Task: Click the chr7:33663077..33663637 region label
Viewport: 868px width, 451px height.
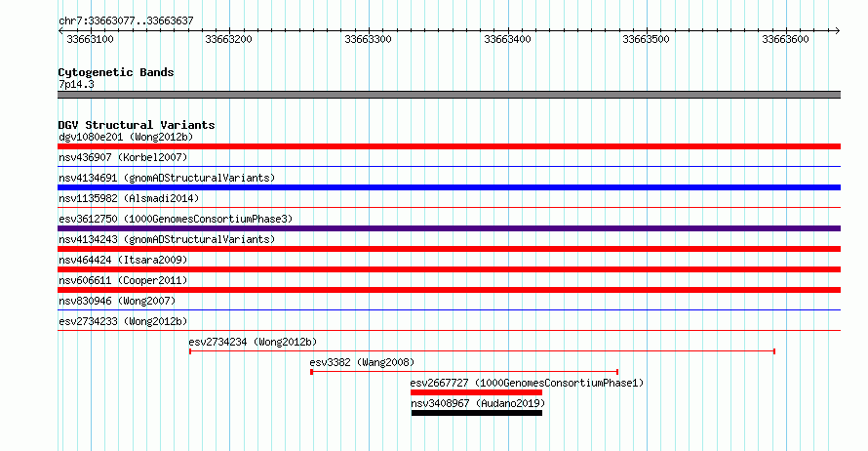Action: pos(126,21)
